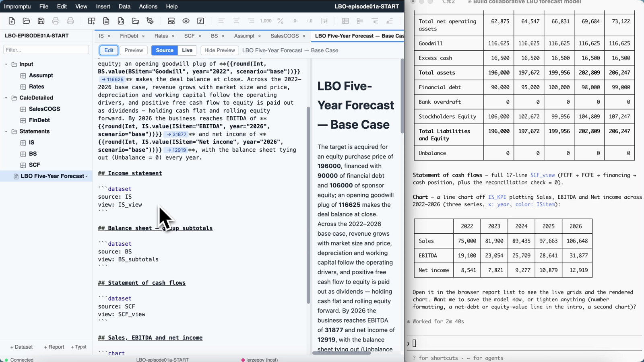Close the Assumpt tab
Image resolution: width=644 pixels, height=362 pixels.
tap(259, 36)
